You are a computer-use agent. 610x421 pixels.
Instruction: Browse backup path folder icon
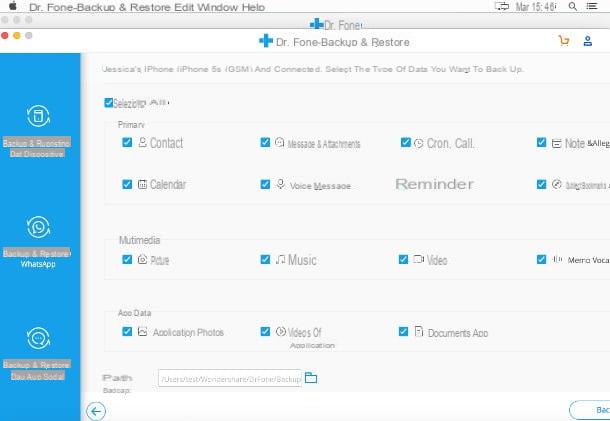(311, 377)
